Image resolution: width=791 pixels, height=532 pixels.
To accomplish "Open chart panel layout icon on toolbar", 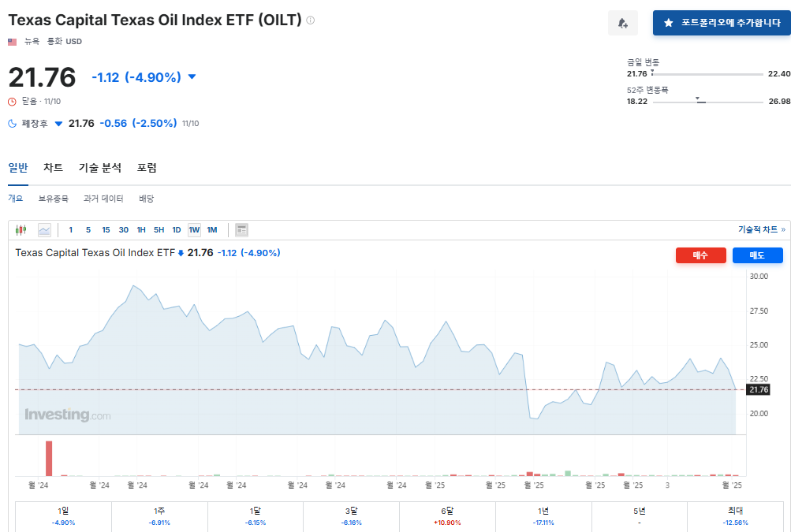I will pyautogui.click(x=241, y=229).
